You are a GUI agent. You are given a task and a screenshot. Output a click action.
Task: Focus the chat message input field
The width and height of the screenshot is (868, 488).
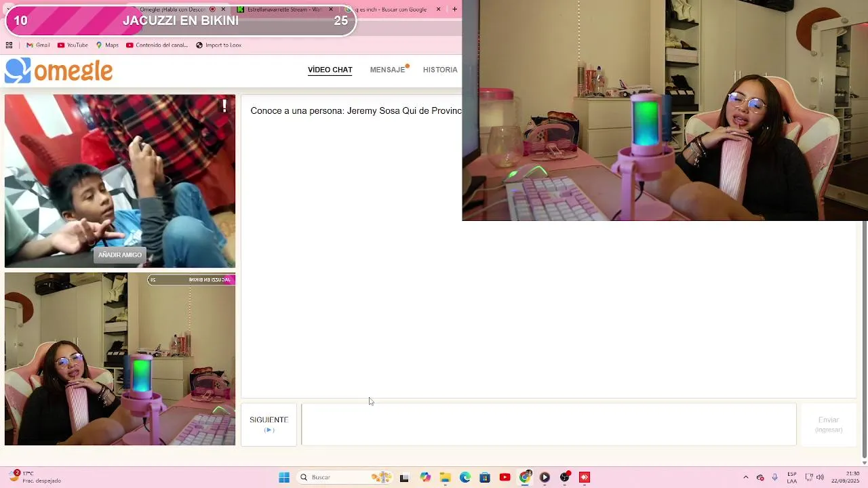click(x=549, y=424)
